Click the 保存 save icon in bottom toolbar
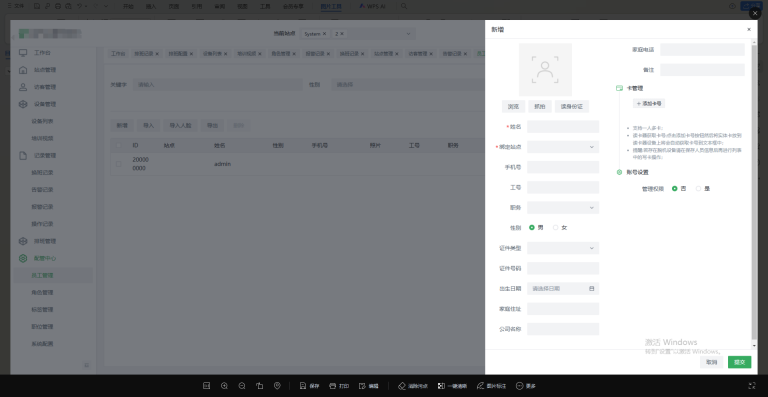 (303, 386)
